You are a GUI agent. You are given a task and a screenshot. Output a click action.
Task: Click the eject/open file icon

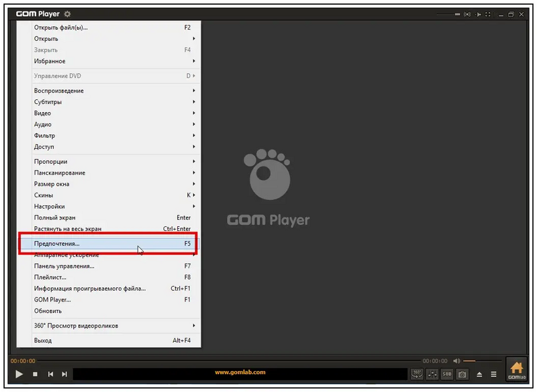click(x=479, y=374)
